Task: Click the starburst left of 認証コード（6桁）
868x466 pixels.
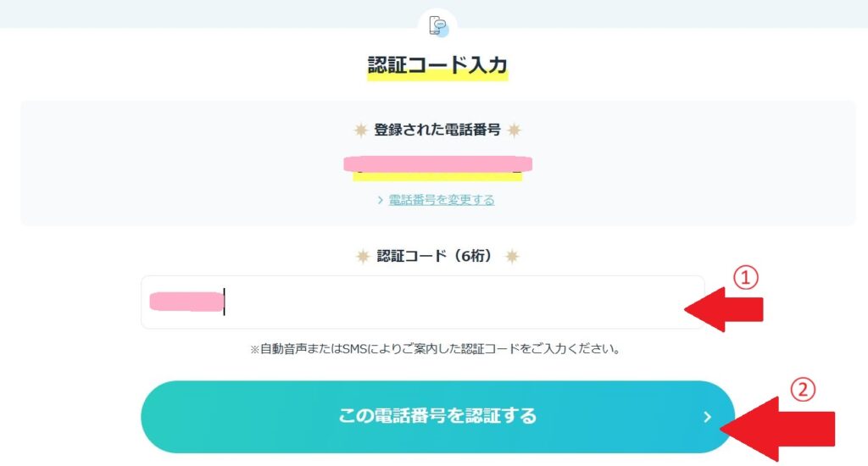Action: tap(363, 256)
